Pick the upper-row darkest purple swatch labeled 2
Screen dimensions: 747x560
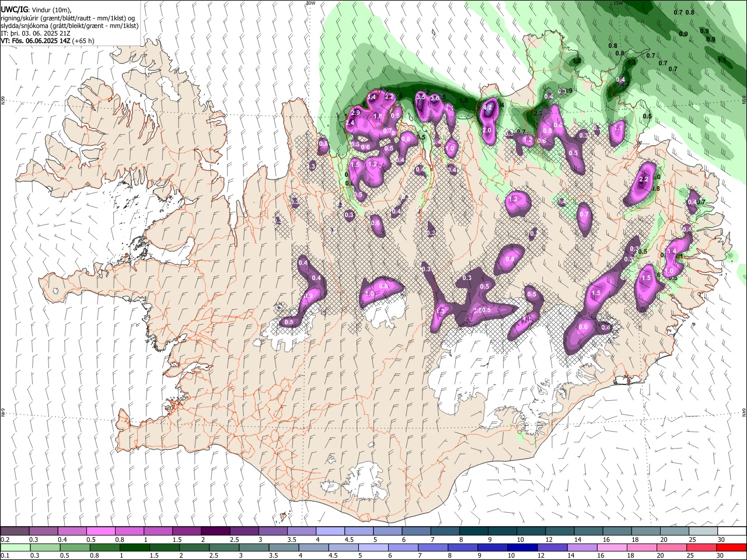(x=215, y=531)
